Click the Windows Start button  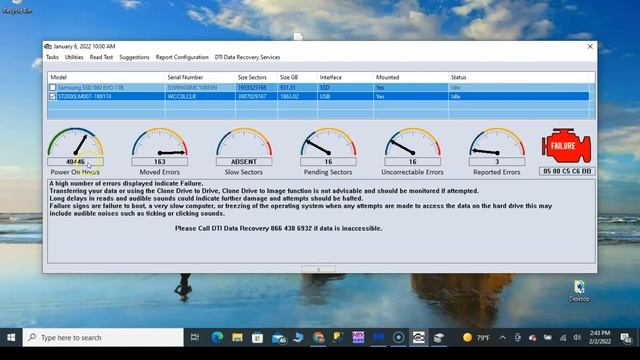click(11, 338)
